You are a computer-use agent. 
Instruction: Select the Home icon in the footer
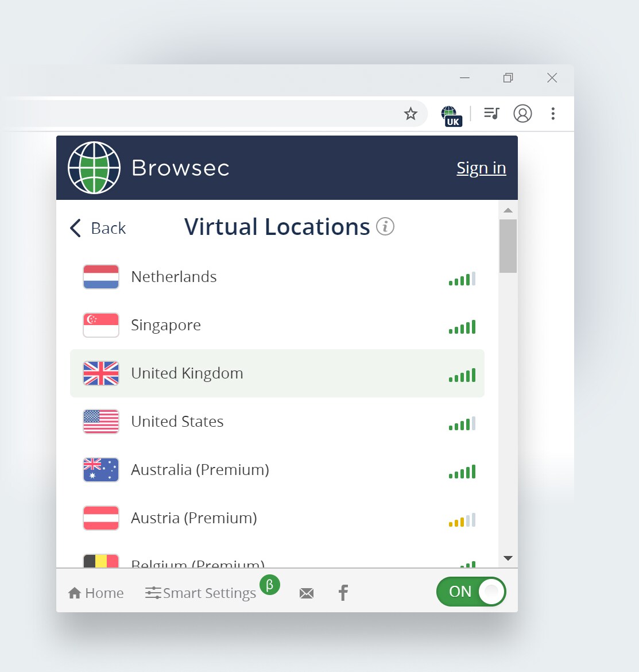point(95,592)
